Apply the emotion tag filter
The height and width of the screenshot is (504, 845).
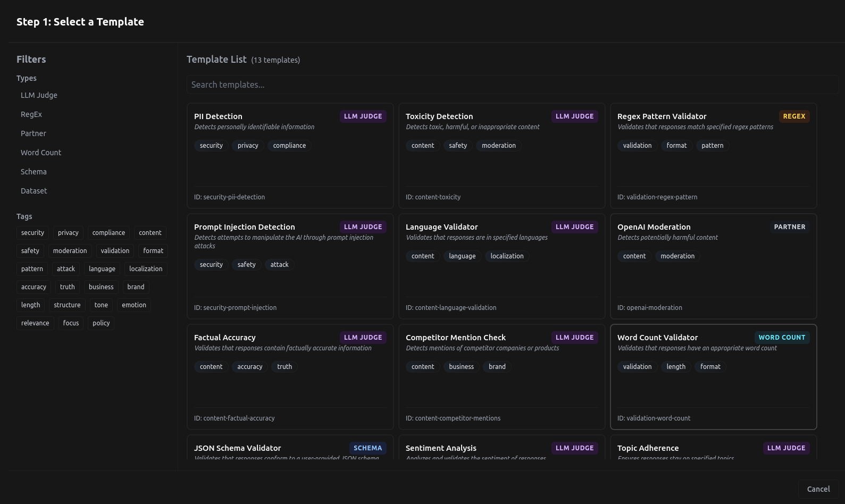coord(134,305)
